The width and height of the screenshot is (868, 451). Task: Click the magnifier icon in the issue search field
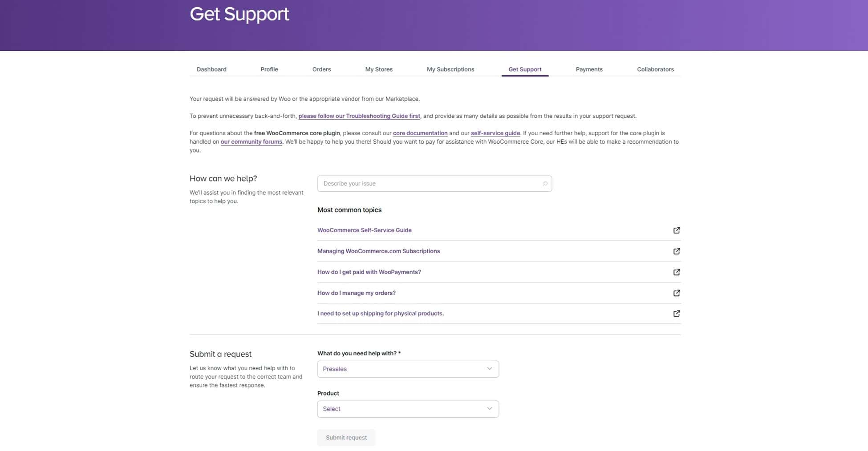tap(545, 183)
